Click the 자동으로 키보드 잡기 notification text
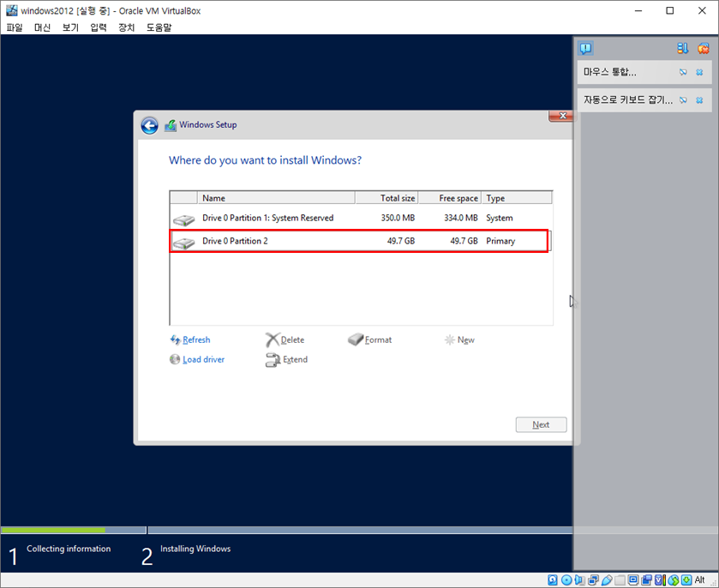This screenshot has width=719, height=588. pyautogui.click(x=628, y=100)
